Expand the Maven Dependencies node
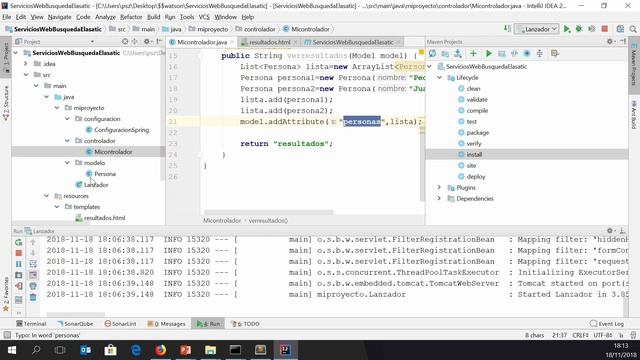This screenshot has height=360, width=640. 440,198
